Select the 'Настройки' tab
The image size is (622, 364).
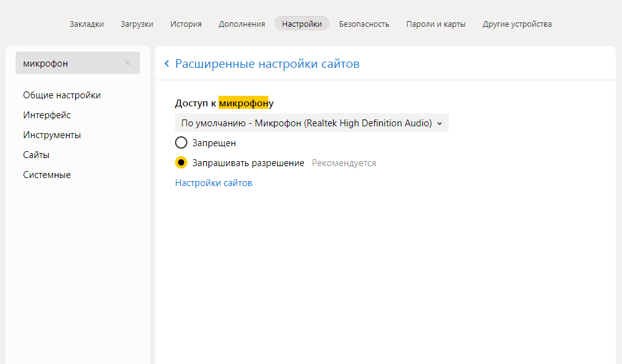[301, 24]
